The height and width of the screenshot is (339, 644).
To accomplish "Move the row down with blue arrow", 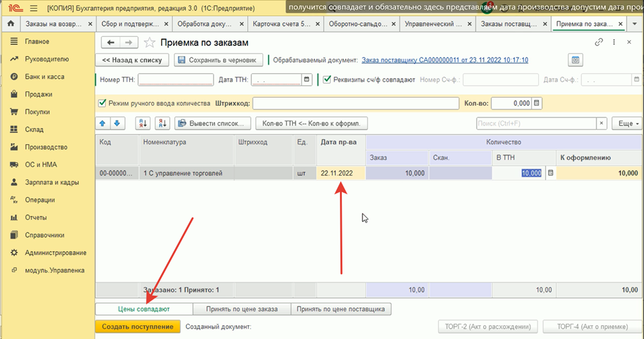I will click(117, 123).
